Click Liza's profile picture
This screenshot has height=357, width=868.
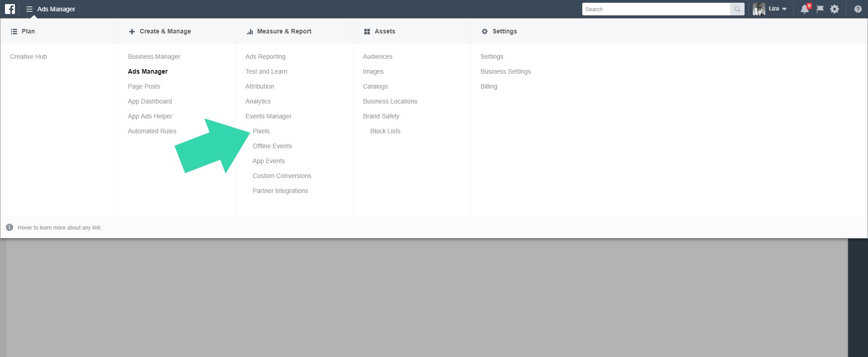759,9
